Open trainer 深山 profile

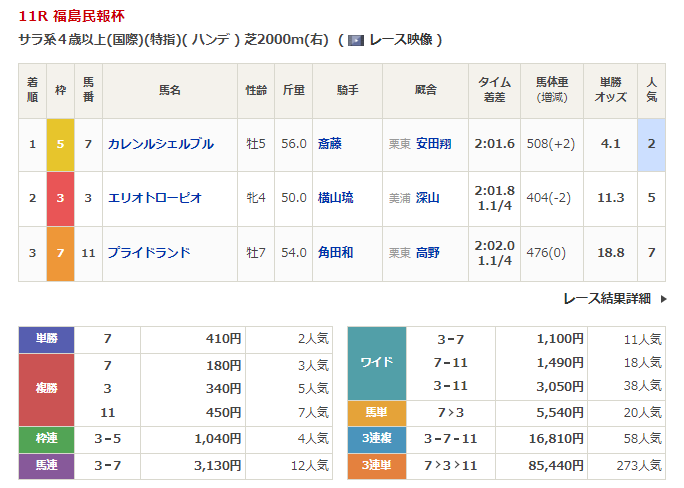click(427, 198)
